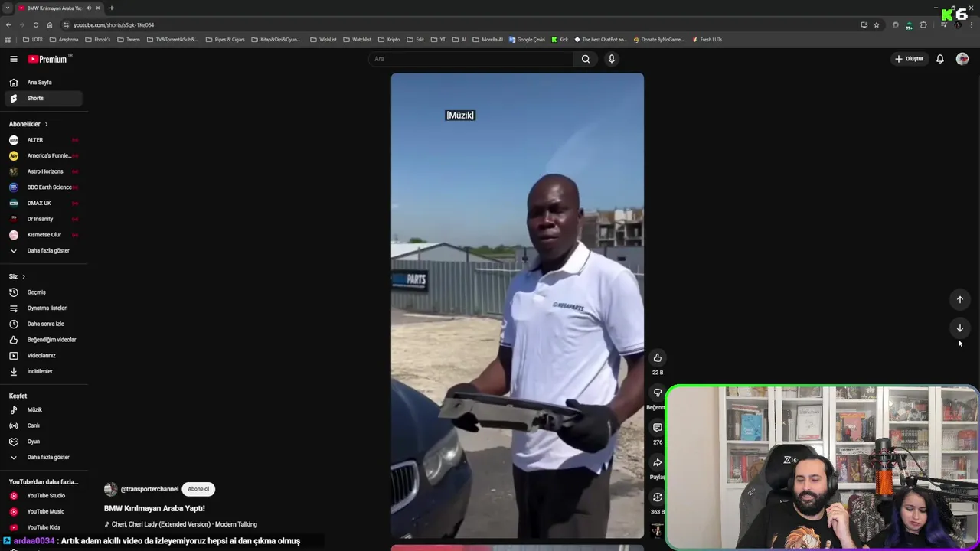Click the YouTube search input field
This screenshot has width=980, height=551.
[471, 59]
